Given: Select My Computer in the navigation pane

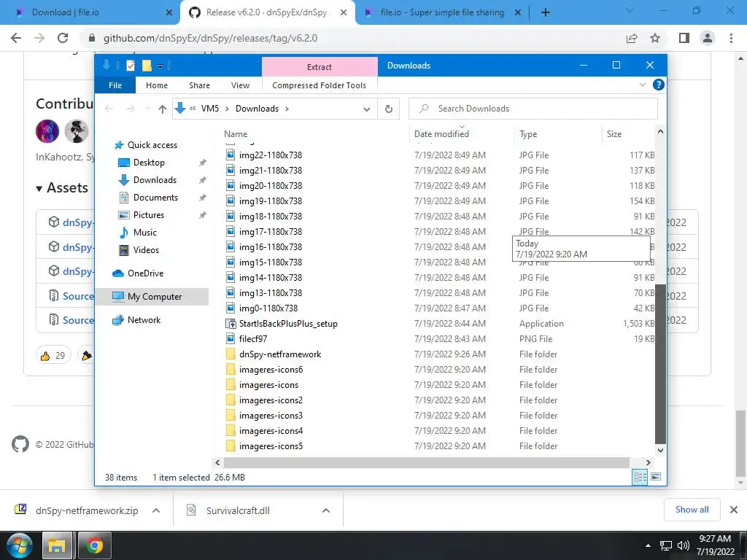Looking at the screenshot, I should pos(155,297).
